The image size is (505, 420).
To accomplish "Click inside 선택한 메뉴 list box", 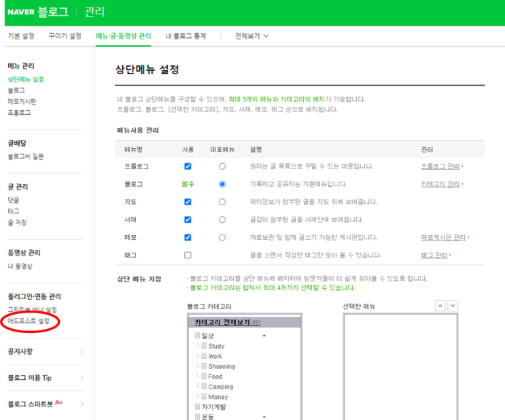I will coord(400,367).
